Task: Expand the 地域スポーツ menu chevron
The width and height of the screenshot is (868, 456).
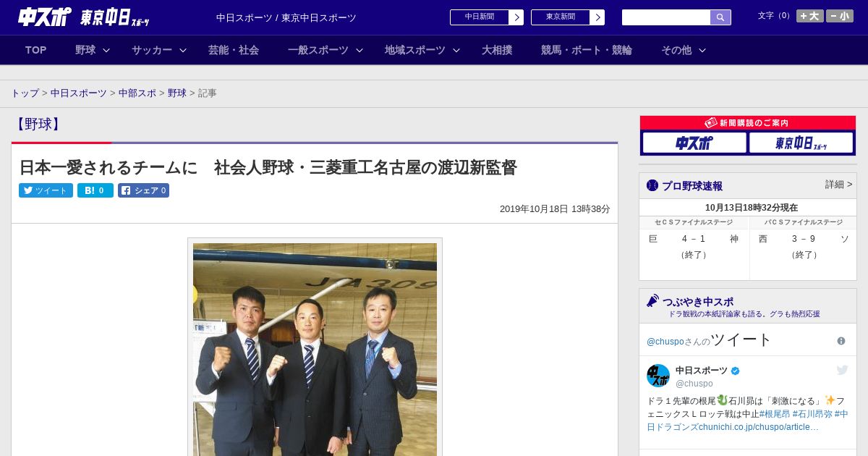Action: (456, 50)
